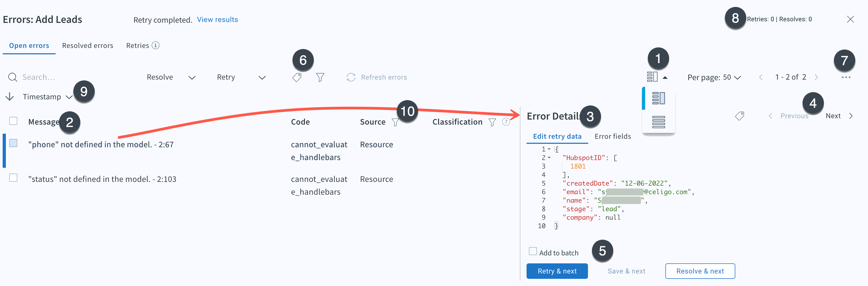Enable Add to batch checkbox
Viewport: 868px width, 286px height.
coord(533,251)
